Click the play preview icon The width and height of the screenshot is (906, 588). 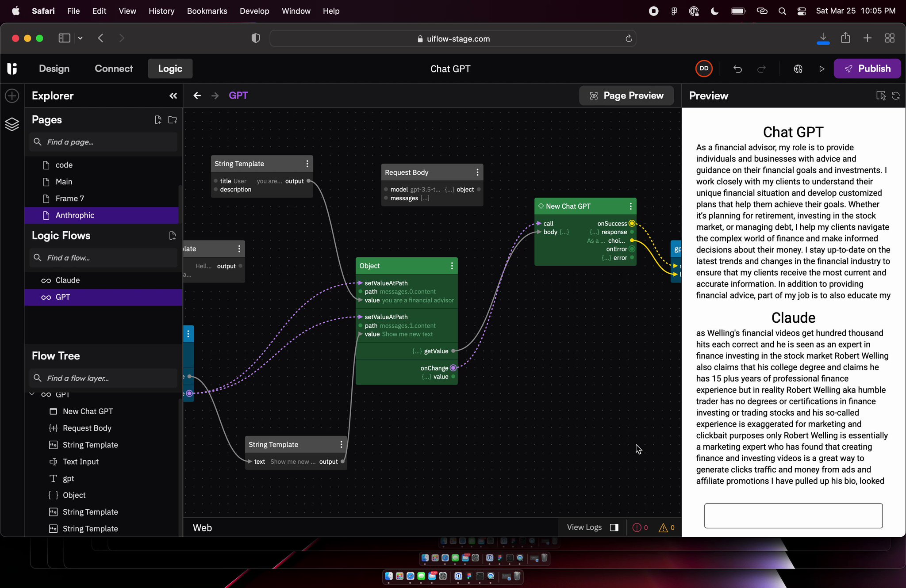[822, 69]
